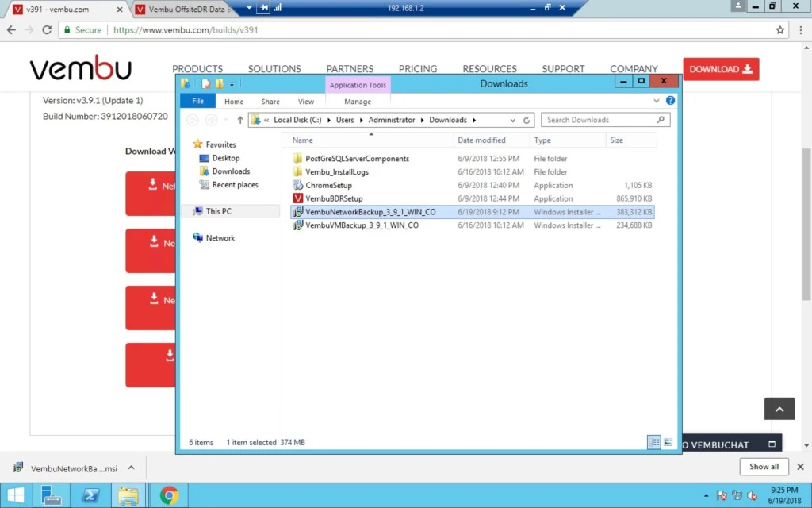The height and width of the screenshot is (508, 812).
Task: Switch to large icons view in status bar
Action: click(x=668, y=442)
